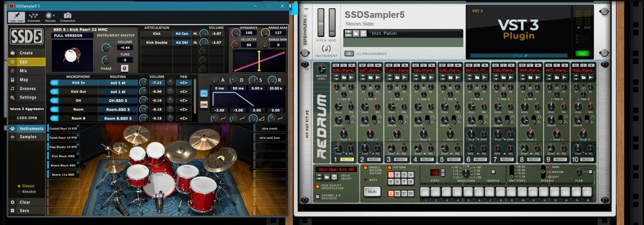Mute Redrum channel 1 with M button
The image size is (644, 225).
pyautogui.click(x=336, y=65)
